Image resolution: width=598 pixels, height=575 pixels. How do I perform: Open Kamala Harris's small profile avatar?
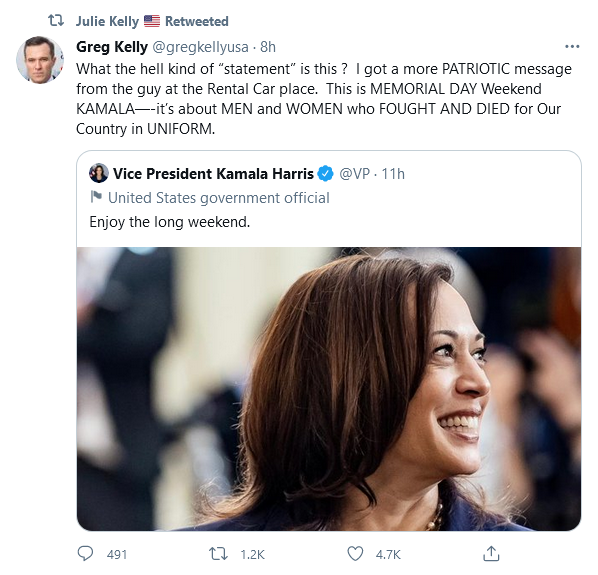tap(99, 173)
